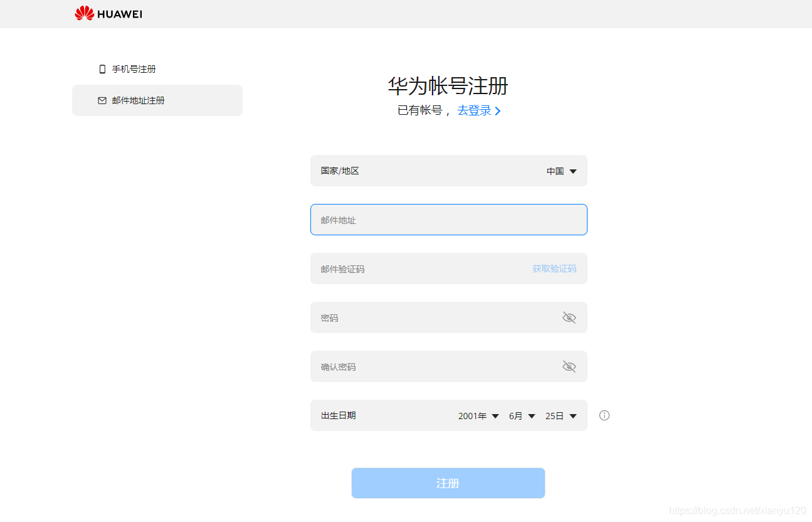Screen dimensions: 812x522
Task: Click the 邮件验证码 input field
Action: pos(408,269)
